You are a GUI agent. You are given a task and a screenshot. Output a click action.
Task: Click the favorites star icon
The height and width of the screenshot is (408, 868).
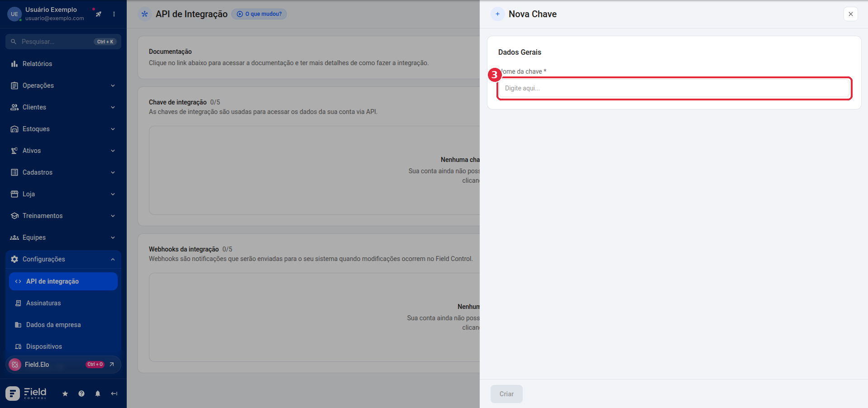(x=65, y=394)
